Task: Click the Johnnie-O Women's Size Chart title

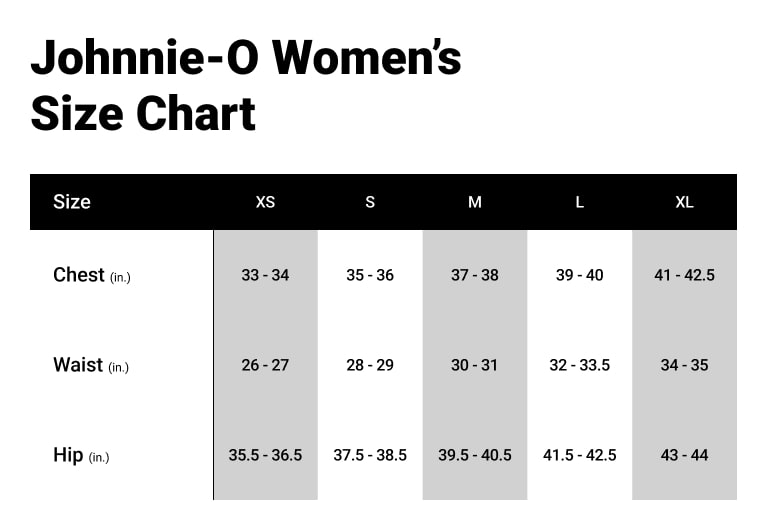Action: (245, 85)
